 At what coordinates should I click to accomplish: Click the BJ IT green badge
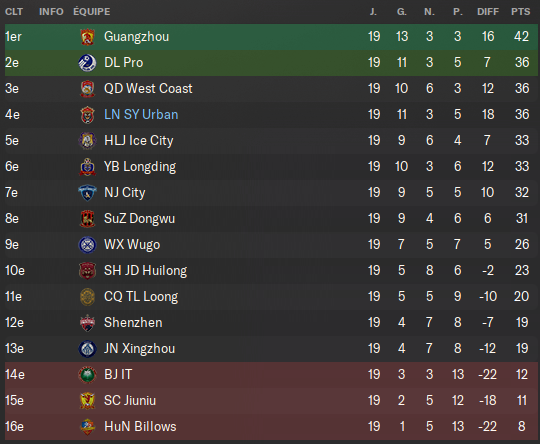coord(87,374)
